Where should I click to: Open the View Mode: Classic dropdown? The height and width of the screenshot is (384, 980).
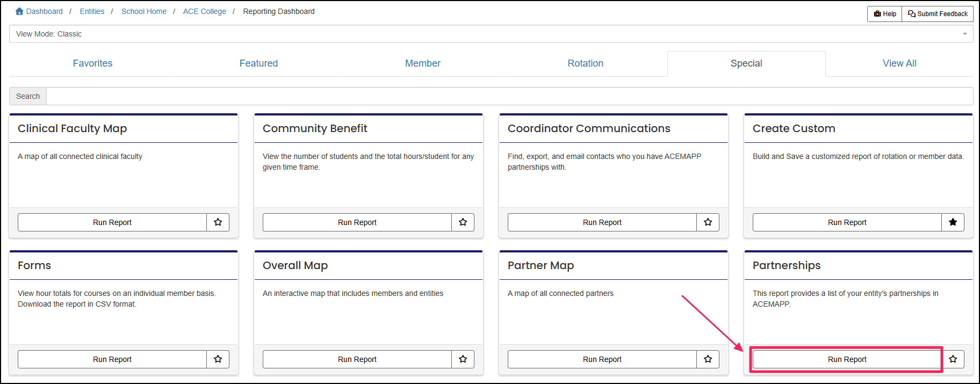tap(491, 34)
